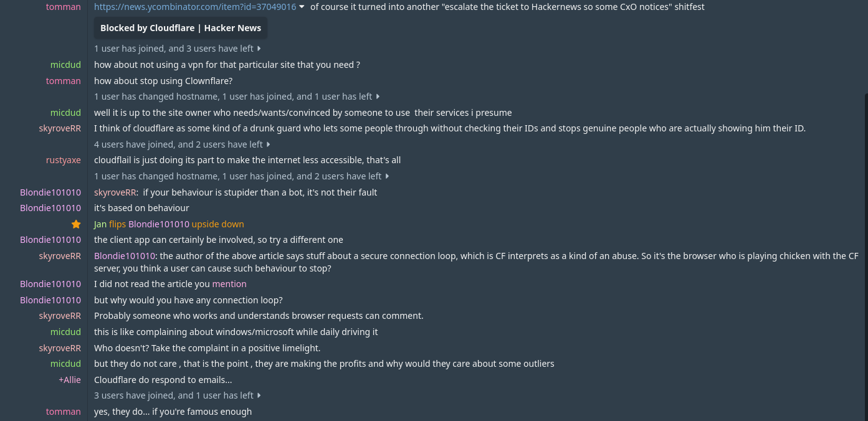Image resolution: width=868 pixels, height=421 pixels.
Task: Click the star icon beside Jan's flip action
Action: tap(76, 224)
